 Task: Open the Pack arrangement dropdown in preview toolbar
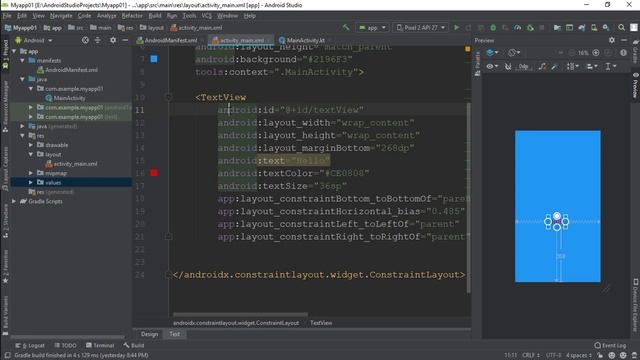573,66
